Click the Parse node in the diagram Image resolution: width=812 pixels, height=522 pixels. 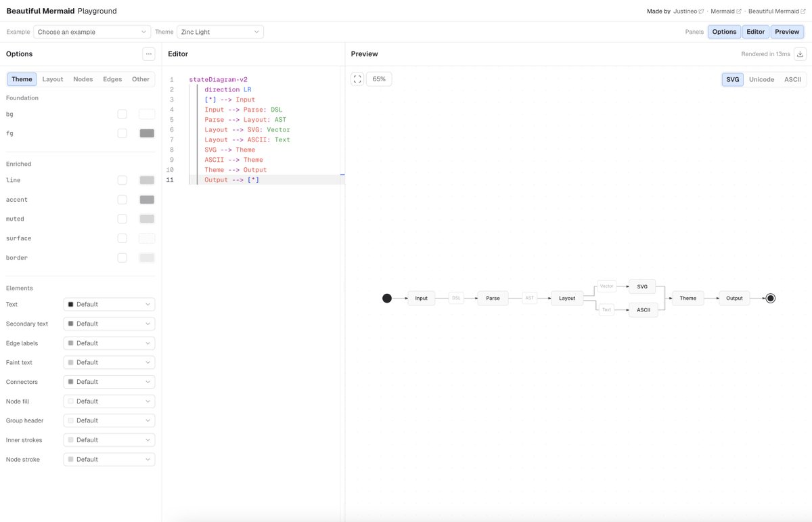(493, 298)
